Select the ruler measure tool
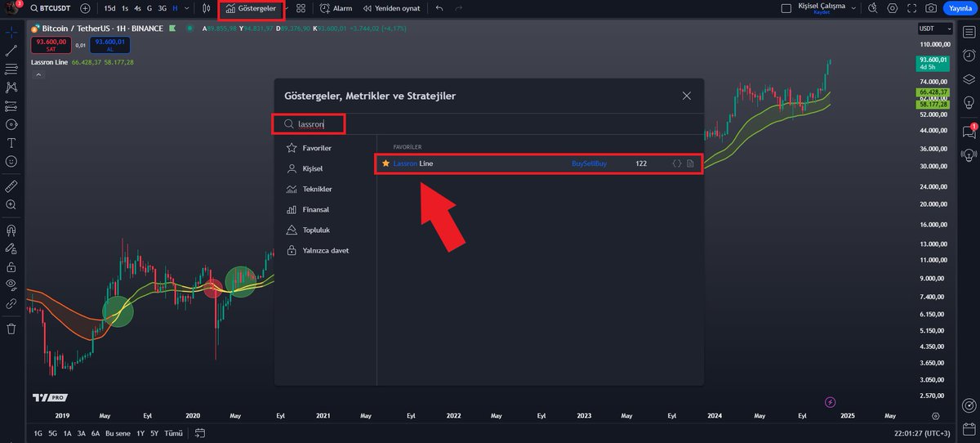Image resolution: width=980 pixels, height=443 pixels. (x=11, y=186)
